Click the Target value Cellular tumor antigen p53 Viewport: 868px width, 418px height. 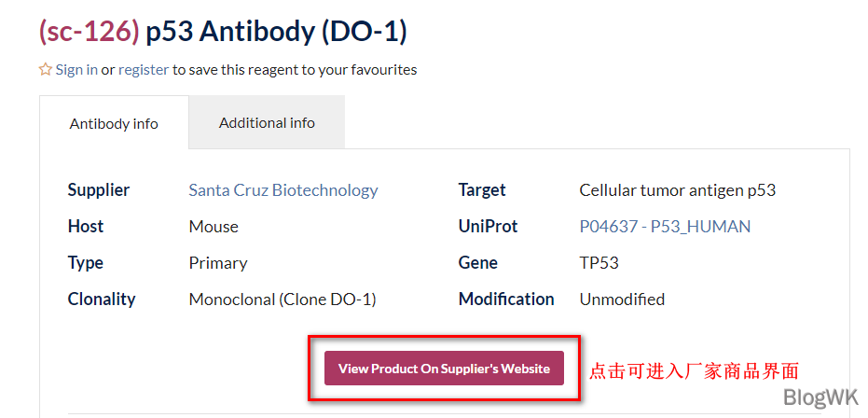pyautogui.click(x=678, y=190)
